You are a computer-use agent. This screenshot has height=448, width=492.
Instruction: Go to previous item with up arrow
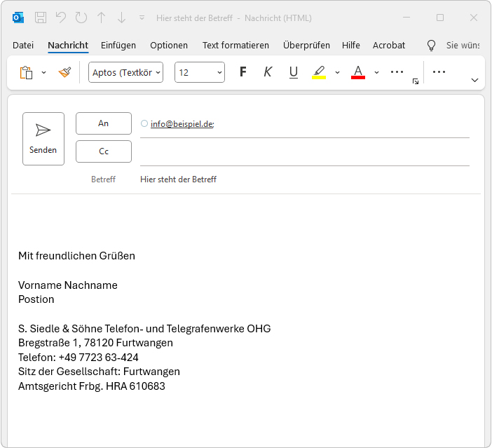[102, 18]
